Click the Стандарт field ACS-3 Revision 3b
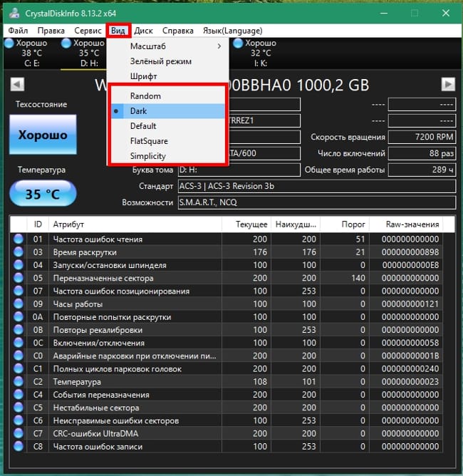The image size is (463, 476). (x=317, y=186)
